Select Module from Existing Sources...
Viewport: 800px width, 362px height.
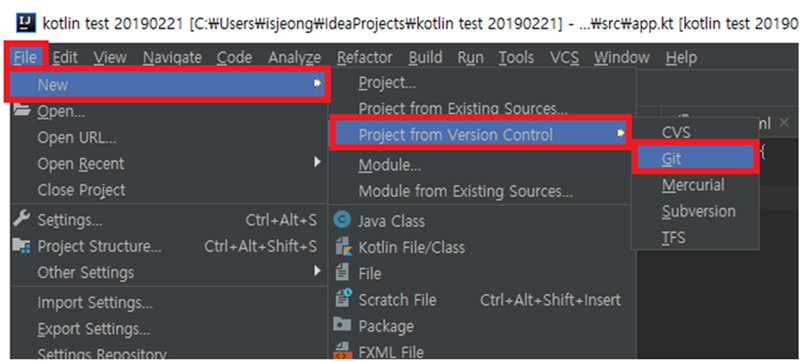tap(466, 192)
